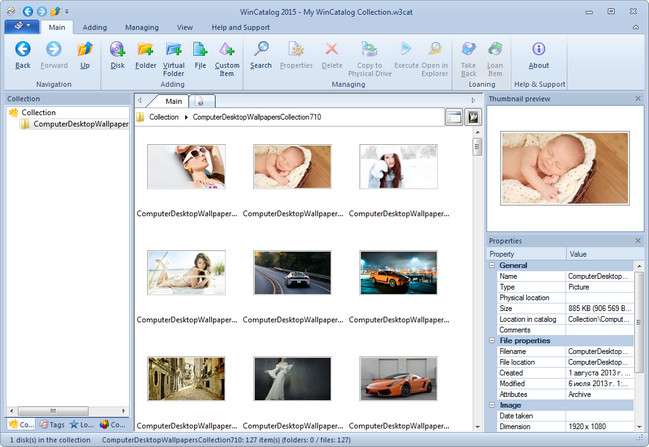Collapse the File properties section
The height and width of the screenshot is (447, 649).
click(x=492, y=340)
